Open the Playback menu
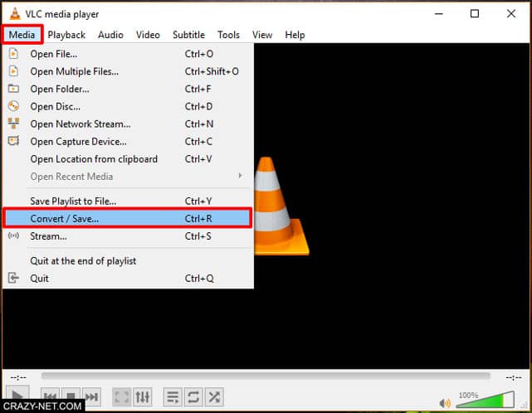Image resolution: width=532 pixels, height=413 pixels. click(66, 35)
